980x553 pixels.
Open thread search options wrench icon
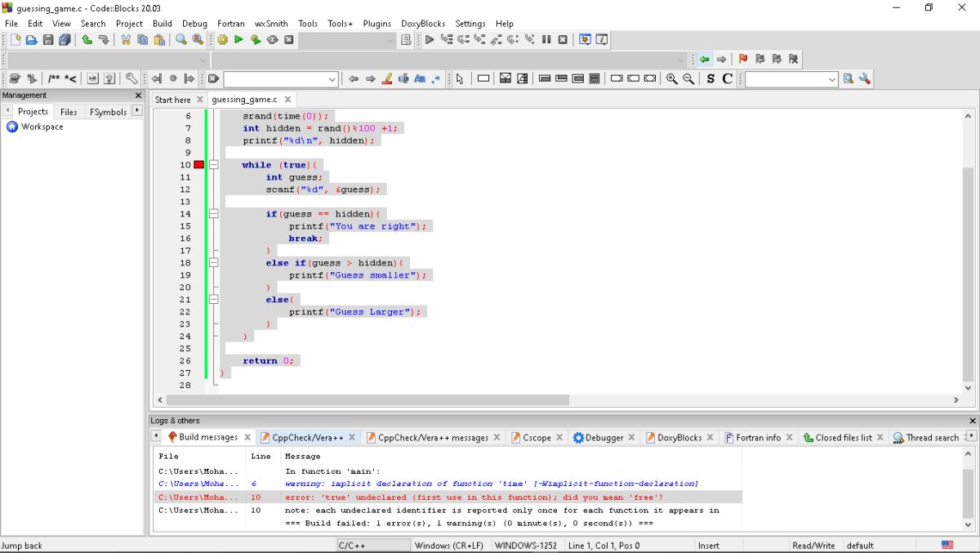(x=865, y=79)
